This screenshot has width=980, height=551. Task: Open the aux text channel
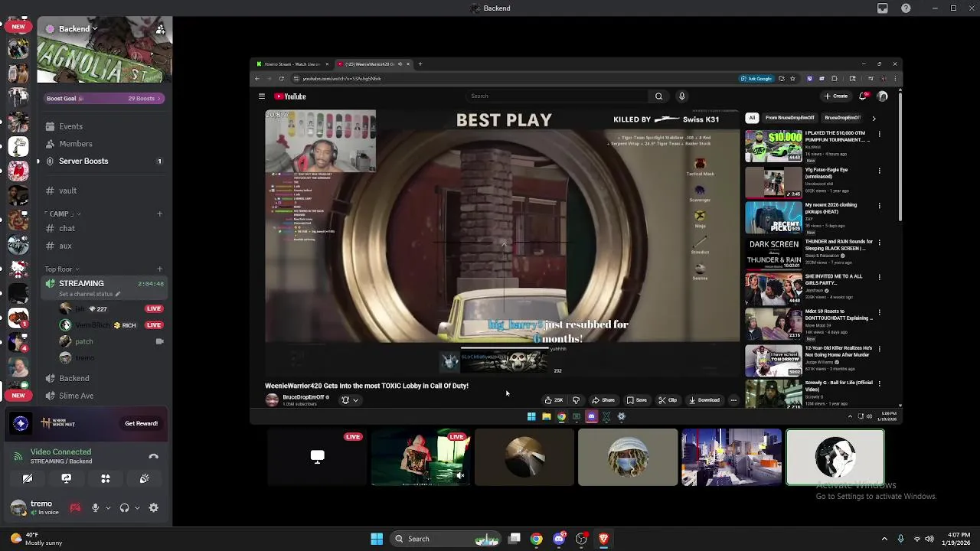(x=103, y=246)
